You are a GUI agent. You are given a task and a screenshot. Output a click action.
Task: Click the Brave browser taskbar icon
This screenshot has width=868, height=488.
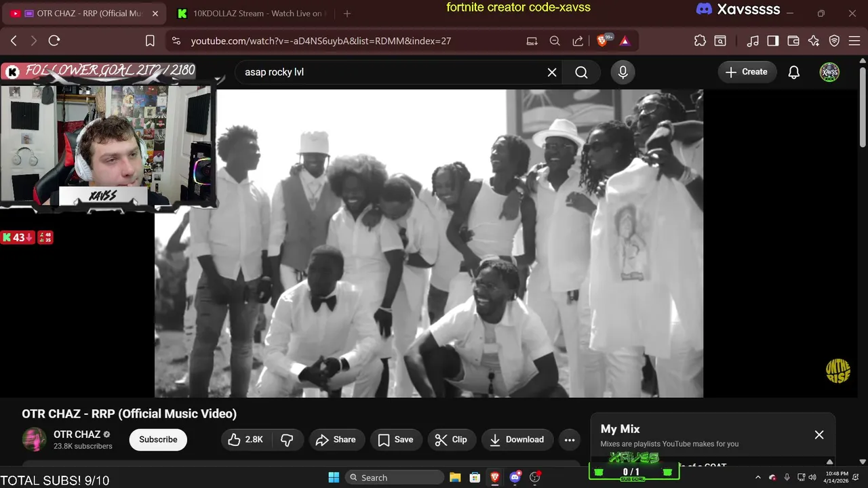495,477
